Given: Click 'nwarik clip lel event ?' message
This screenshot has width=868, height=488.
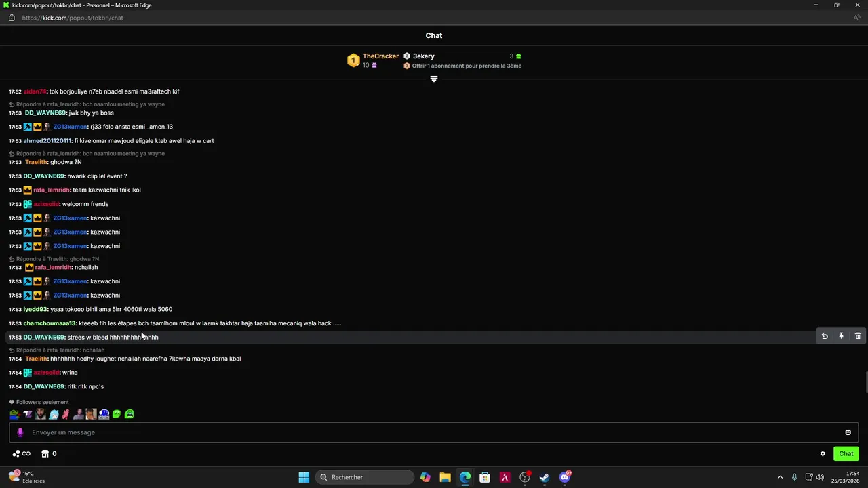Looking at the screenshot, I should pos(97,176).
